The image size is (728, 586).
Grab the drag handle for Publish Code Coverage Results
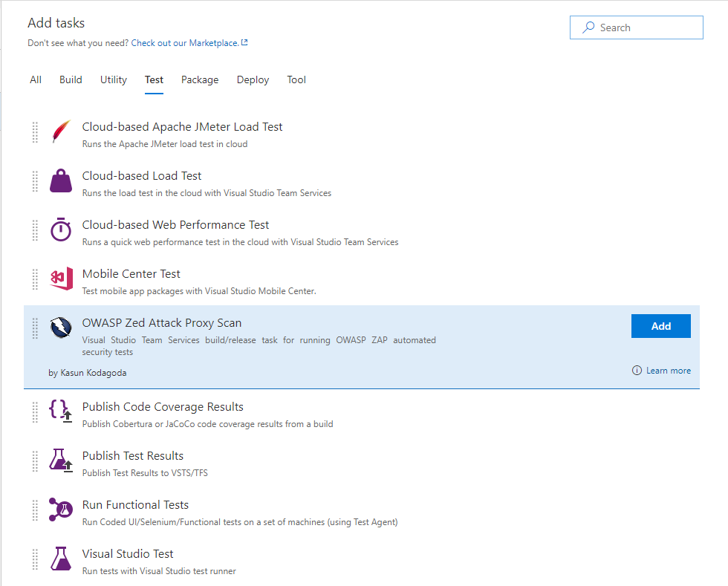pos(35,412)
